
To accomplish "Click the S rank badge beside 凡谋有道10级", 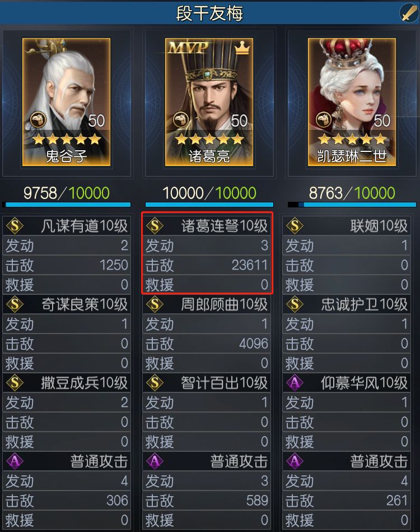I will click(15, 225).
